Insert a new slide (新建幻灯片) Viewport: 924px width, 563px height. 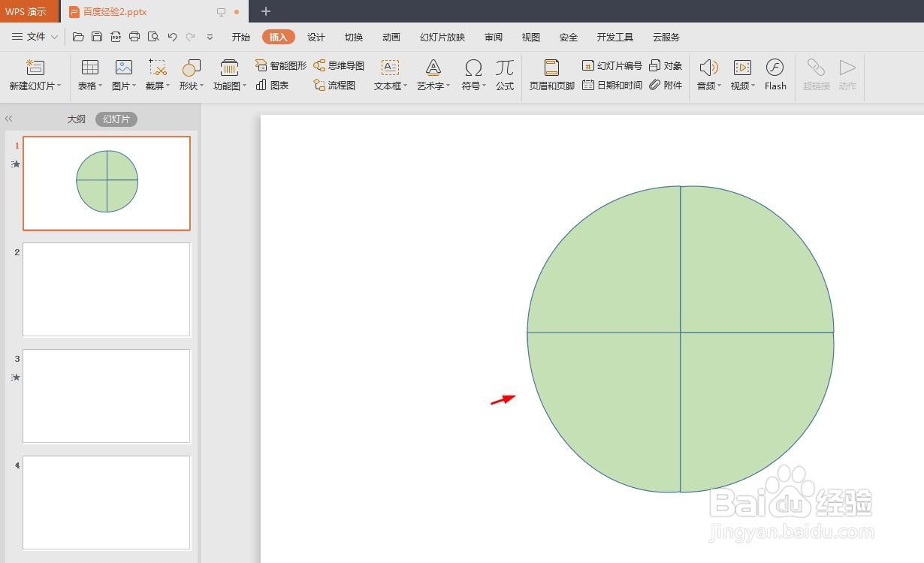tap(35, 75)
